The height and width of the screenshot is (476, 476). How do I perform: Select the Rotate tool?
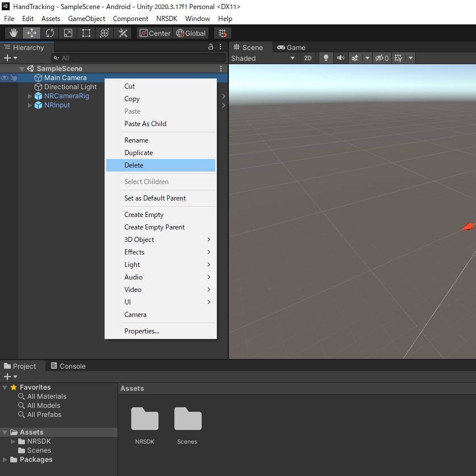[x=50, y=33]
